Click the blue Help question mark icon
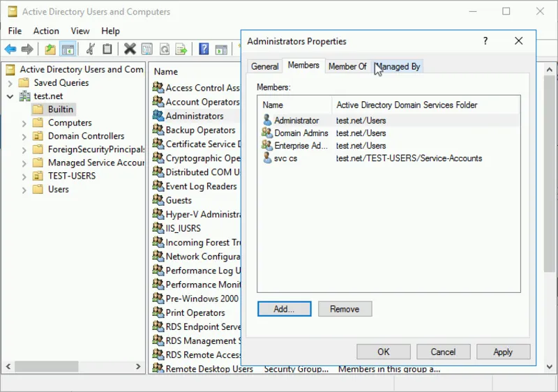This screenshot has height=392, width=558. pos(204,49)
